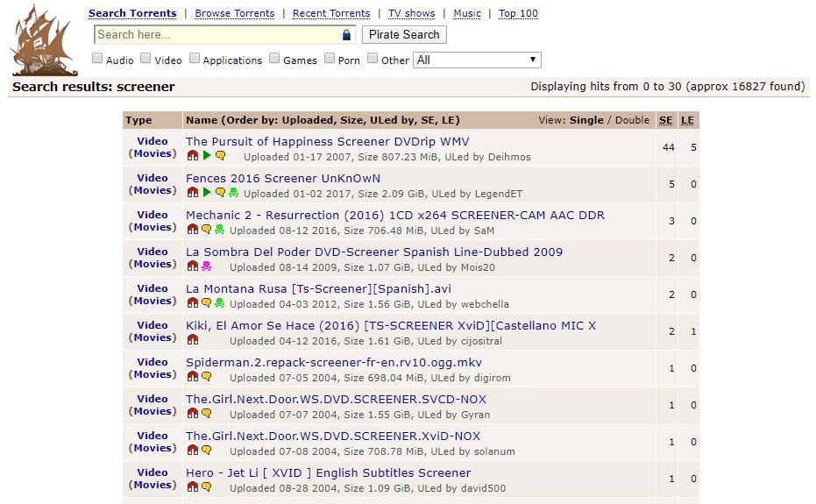Tick the Video checkbox
This screenshot has width=816, height=504.
coord(145,59)
